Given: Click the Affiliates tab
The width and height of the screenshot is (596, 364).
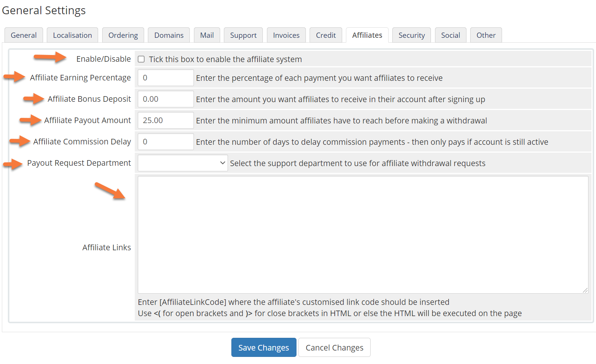Looking at the screenshot, I should [367, 35].
